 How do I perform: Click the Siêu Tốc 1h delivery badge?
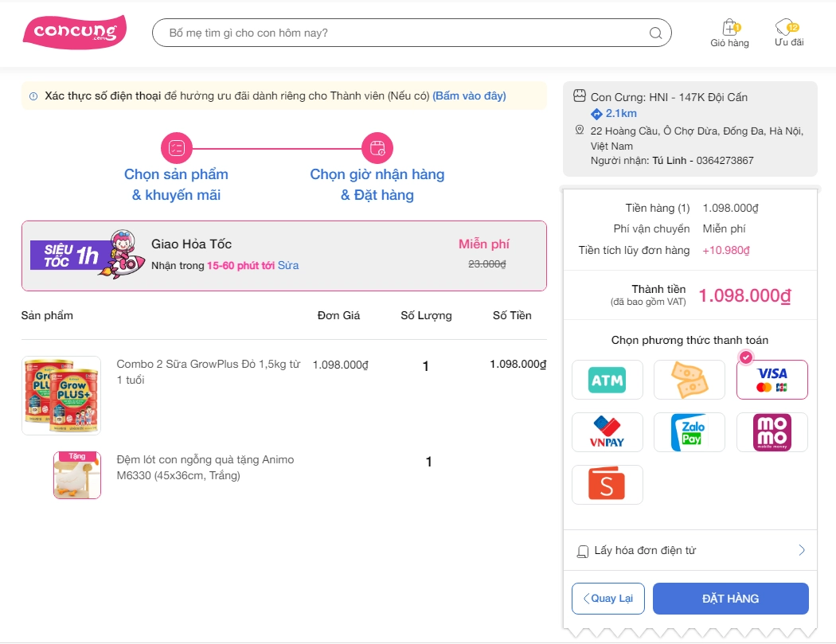pos(65,255)
